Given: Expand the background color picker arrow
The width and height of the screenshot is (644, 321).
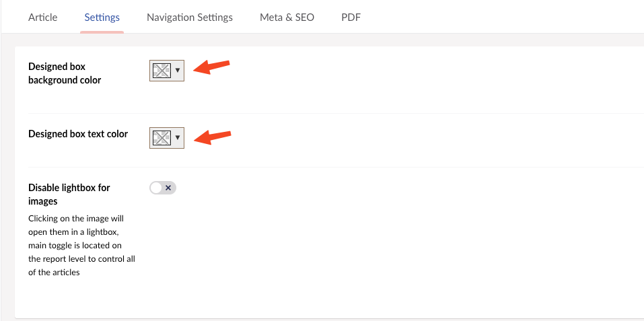Looking at the screenshot, I should pos(178,71).
